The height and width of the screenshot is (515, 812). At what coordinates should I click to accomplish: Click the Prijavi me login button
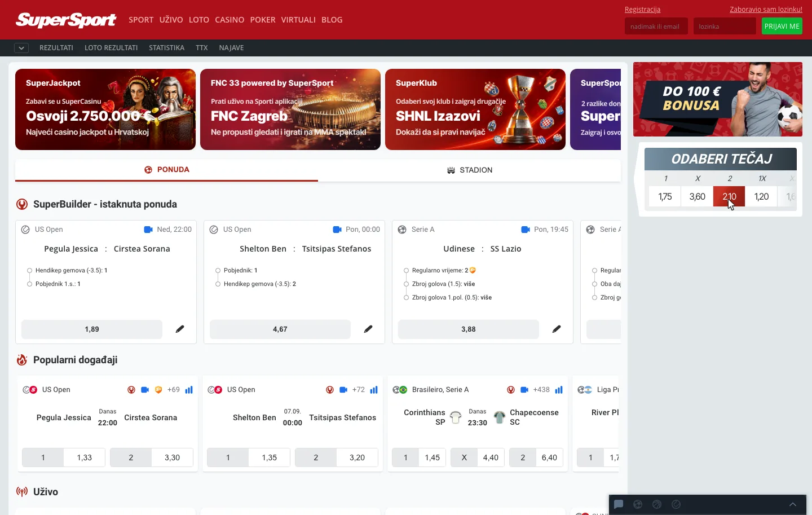point(782,27)
